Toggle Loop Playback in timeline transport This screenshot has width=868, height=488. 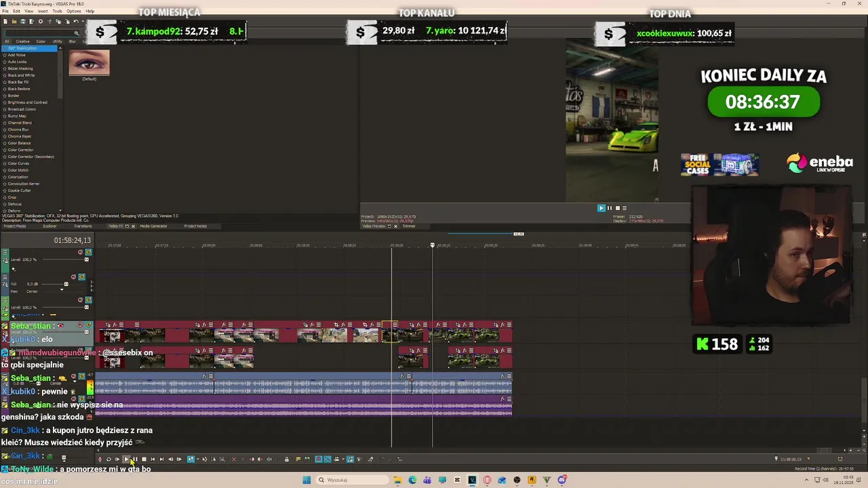coord(108,460)
